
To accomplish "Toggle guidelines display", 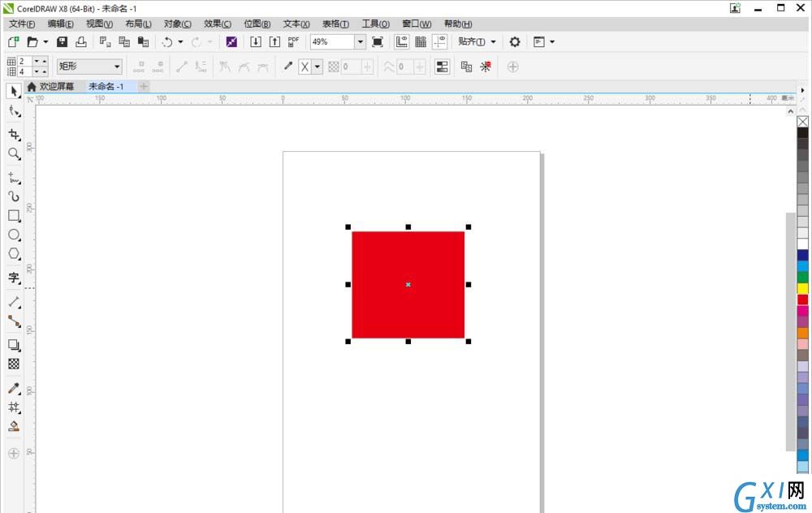I will [439, 42].
